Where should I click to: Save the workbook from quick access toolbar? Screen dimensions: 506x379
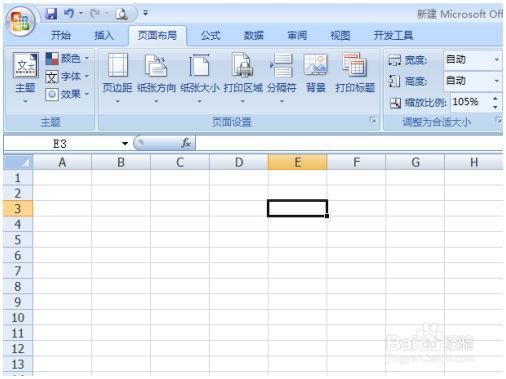51,14
